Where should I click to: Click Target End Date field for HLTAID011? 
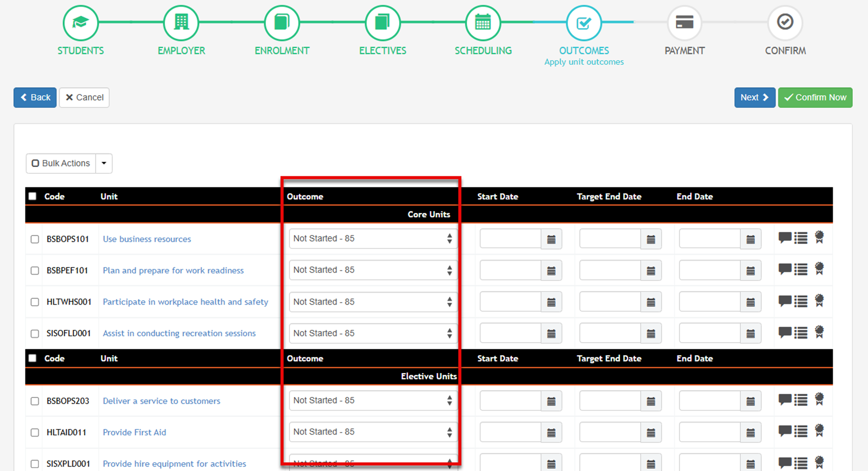tap(610, 432)
